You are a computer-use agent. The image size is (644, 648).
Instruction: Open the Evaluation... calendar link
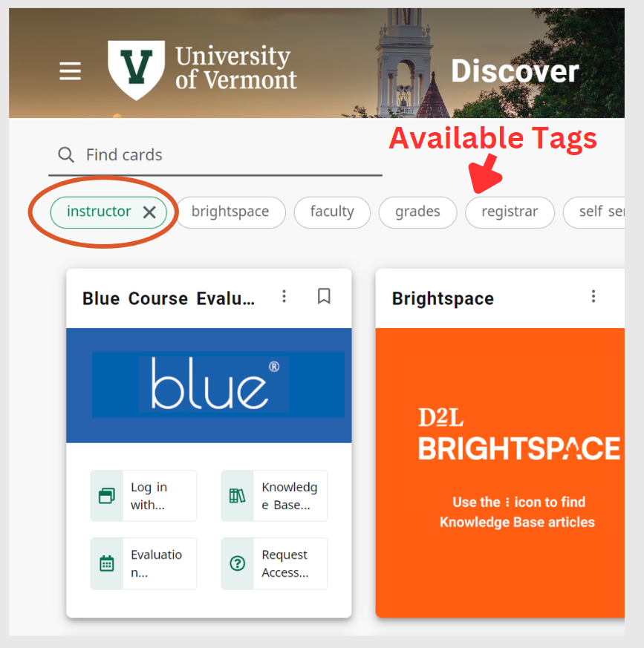tap(143, 563)
